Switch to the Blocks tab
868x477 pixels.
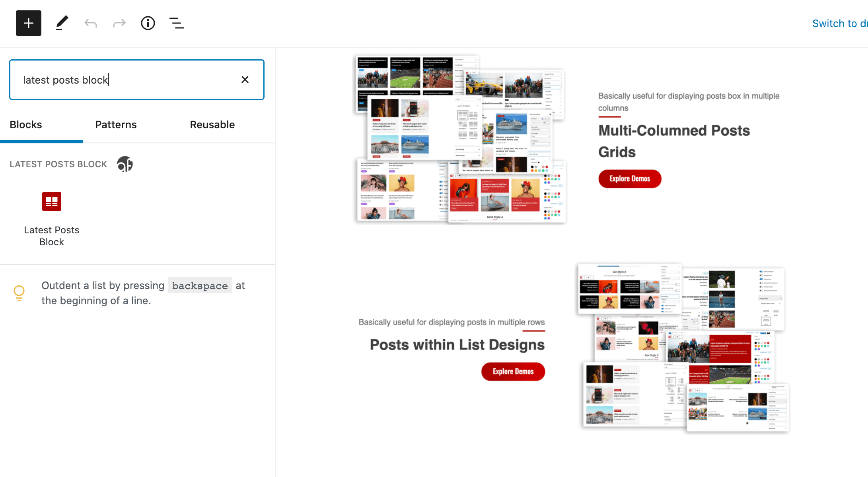26,125
